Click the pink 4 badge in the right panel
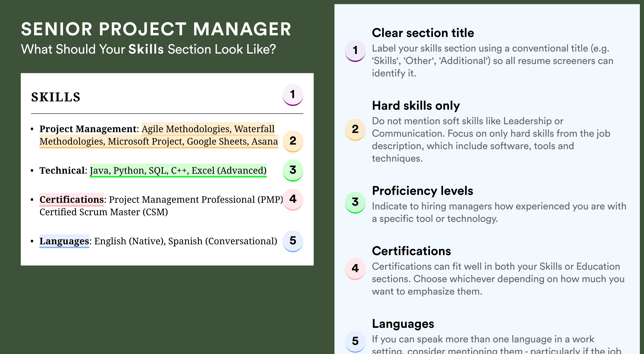Screen dimensions: 644x354 355,269
